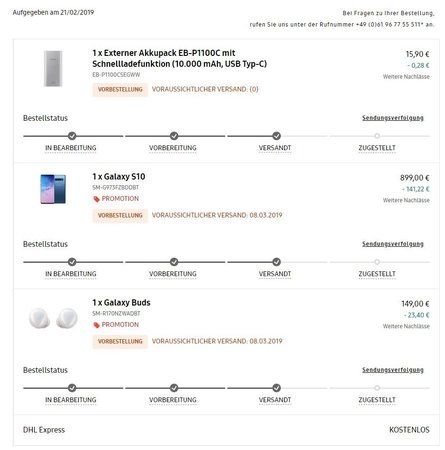This screenshot has height=450, width=445.
Task: Click the Galaxy S10 promotion tag icon
Action: pyautogui.click(x=96, y=199)
